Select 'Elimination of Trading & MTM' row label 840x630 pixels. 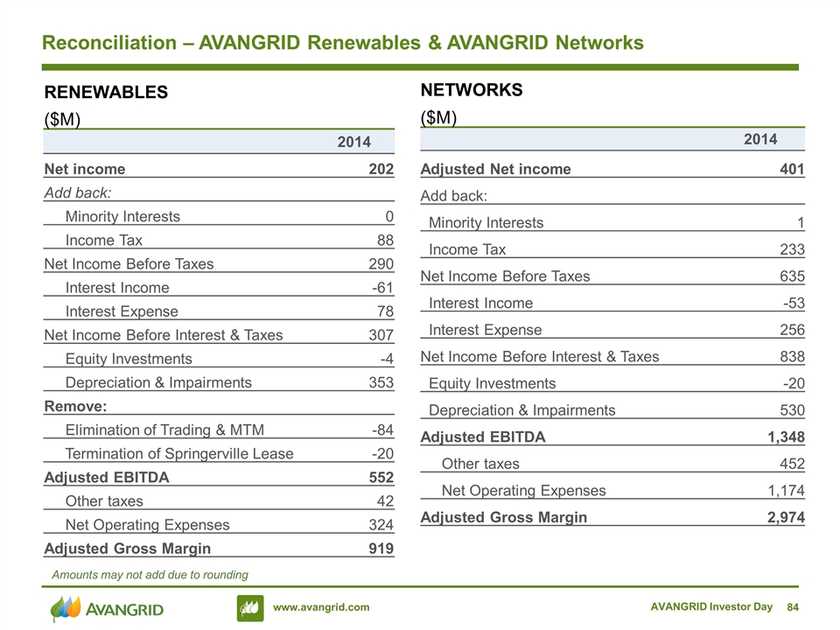point(164,430)
